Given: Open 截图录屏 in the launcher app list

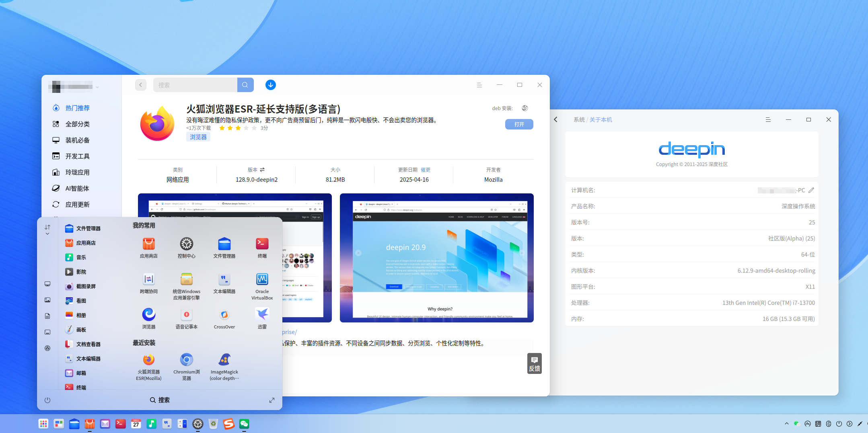Looking at the screenshot, I should [81, 286].
